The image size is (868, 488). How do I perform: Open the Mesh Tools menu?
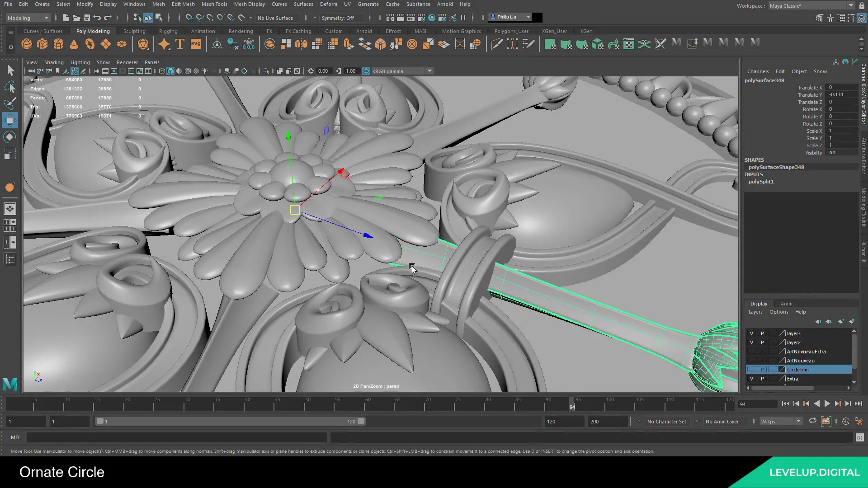click(214, 4)
